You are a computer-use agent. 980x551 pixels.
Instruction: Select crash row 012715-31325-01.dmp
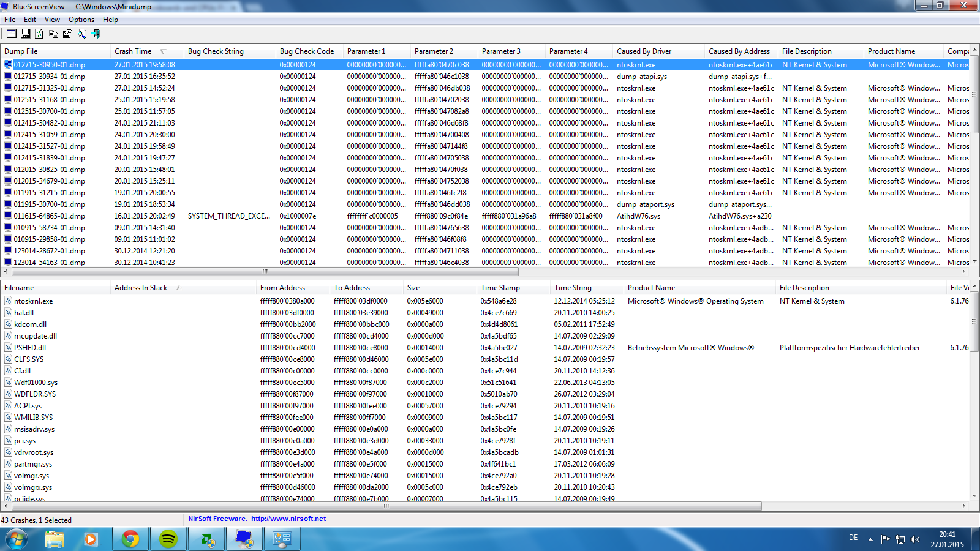tap(484, 88)
